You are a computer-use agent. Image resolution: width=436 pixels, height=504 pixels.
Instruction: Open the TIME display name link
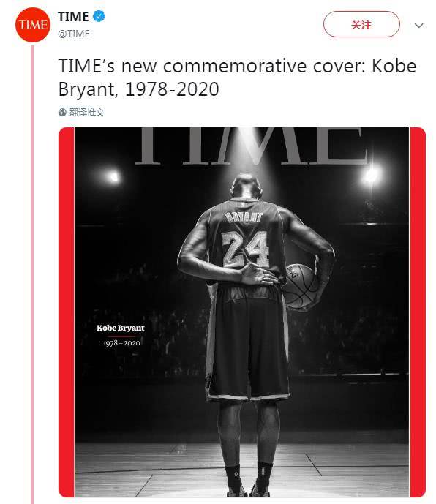(x=73, y=16)
